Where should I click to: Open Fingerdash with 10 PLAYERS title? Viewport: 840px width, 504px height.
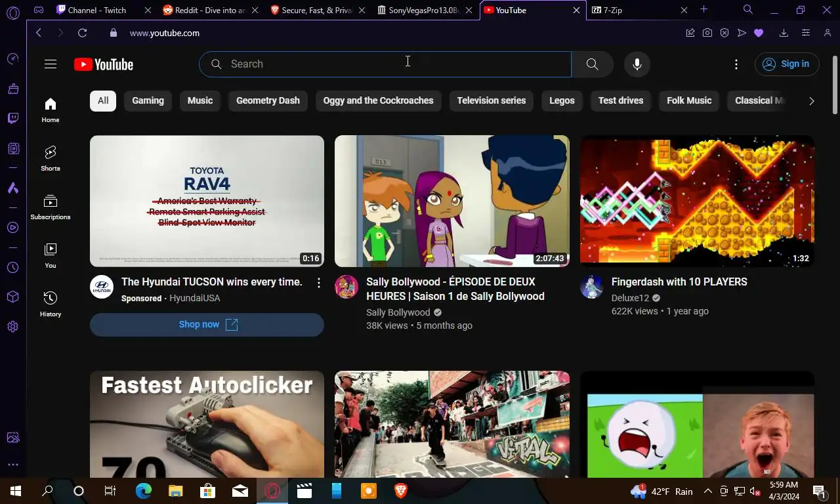tap(679, 282)
